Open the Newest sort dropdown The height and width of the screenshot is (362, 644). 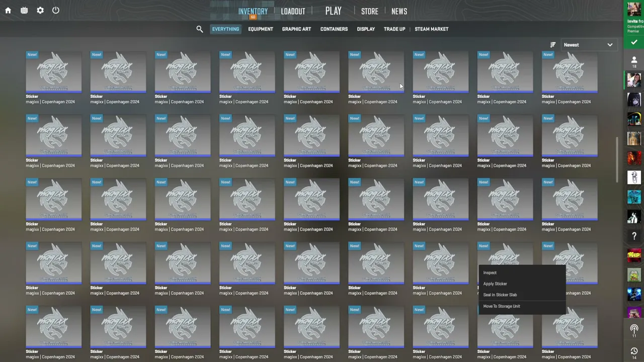pyautogui.click(x=588, y=45)
